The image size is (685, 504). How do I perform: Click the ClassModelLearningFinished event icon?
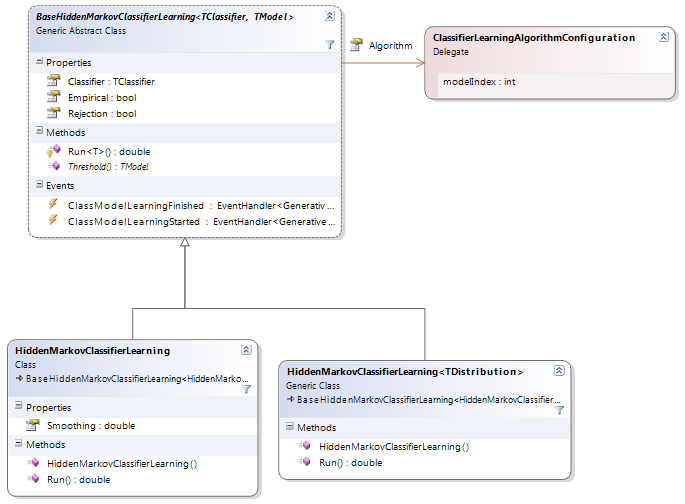53,204
